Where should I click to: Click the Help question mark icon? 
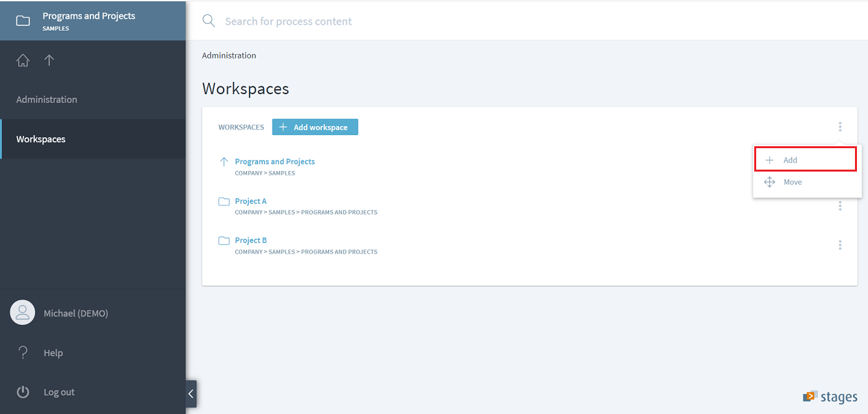pos(23,352)
